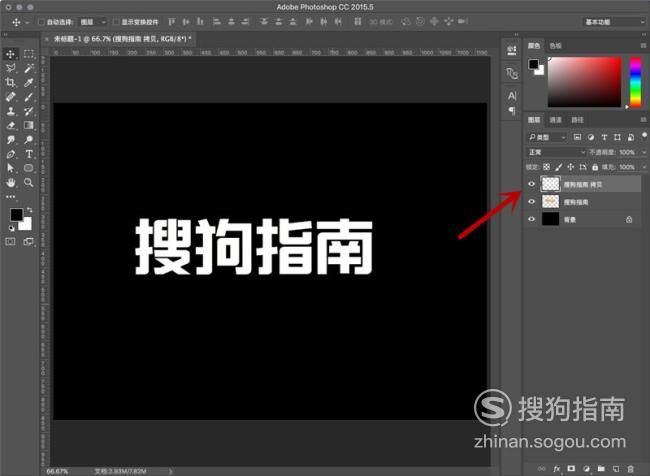
Task: Select the Clone Stamp tool
Action: coord(10,111)
